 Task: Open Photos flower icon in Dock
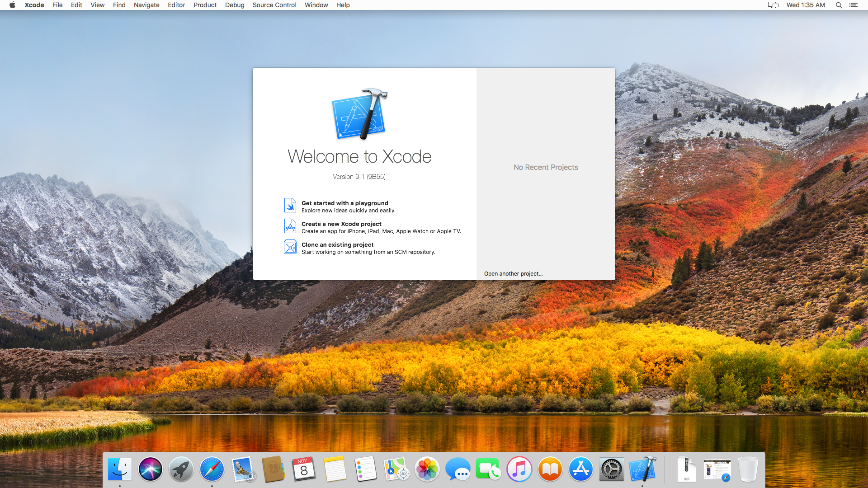(427, 469)
